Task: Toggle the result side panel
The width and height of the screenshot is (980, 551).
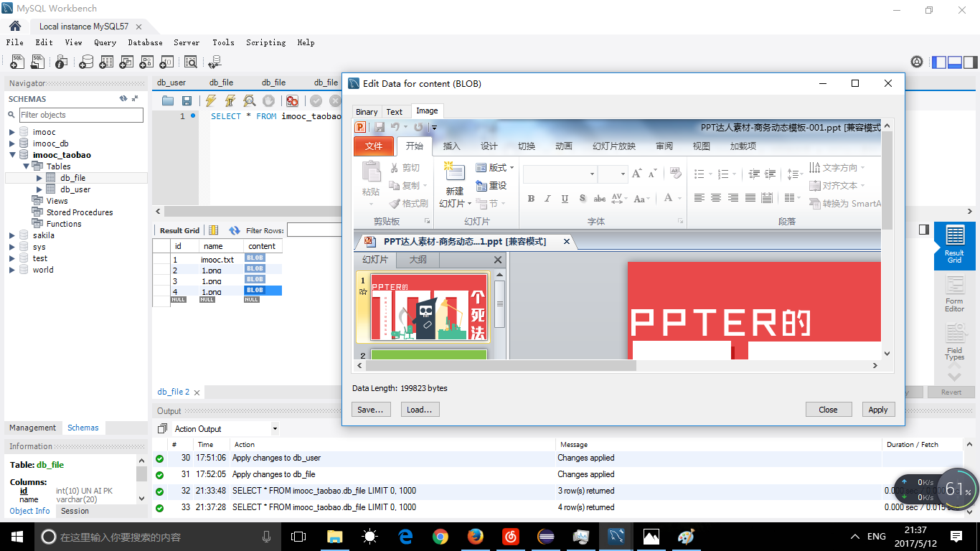Action: pos(924,230)
